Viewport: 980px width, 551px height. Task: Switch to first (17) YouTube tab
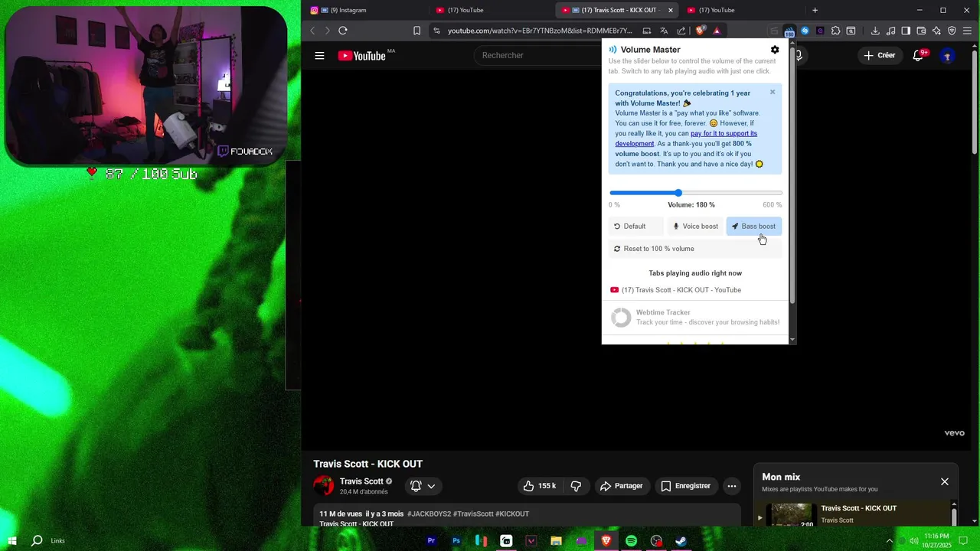click(x=492, y=10)
